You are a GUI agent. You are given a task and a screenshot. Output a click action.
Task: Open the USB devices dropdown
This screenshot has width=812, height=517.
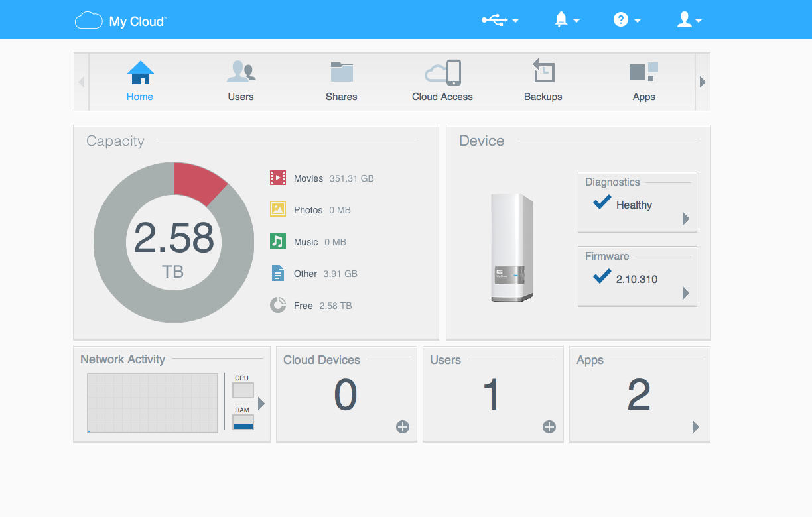[x=500, y=20]
